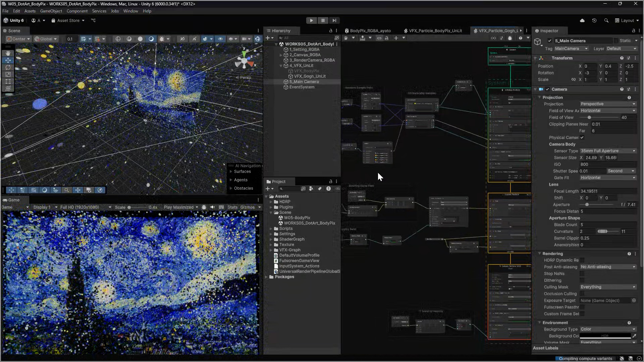Click the Pause button in toolbar

tap(323, 20)
